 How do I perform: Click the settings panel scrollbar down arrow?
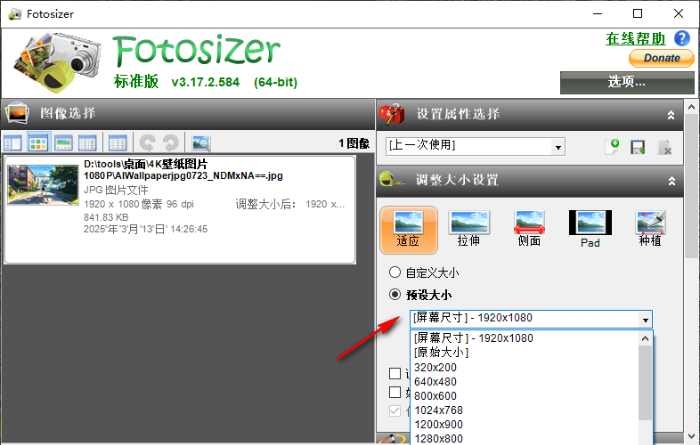pos(692,437)
